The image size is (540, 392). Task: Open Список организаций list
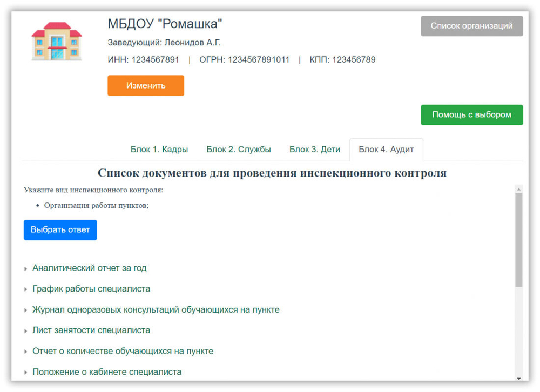(471, 26)
